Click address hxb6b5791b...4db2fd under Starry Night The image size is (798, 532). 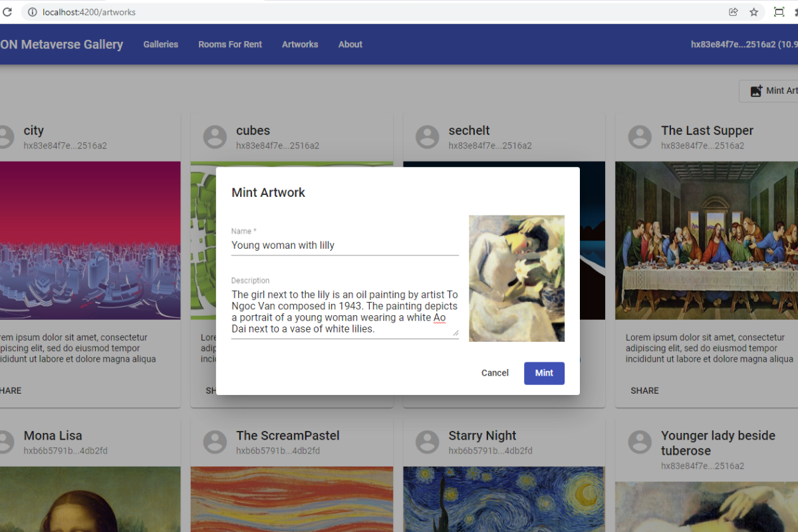click(x=490, y=451)
